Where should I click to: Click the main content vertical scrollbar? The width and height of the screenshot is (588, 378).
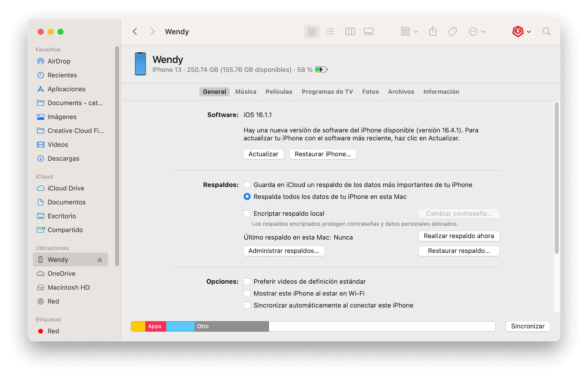click(x=557, y=178)
